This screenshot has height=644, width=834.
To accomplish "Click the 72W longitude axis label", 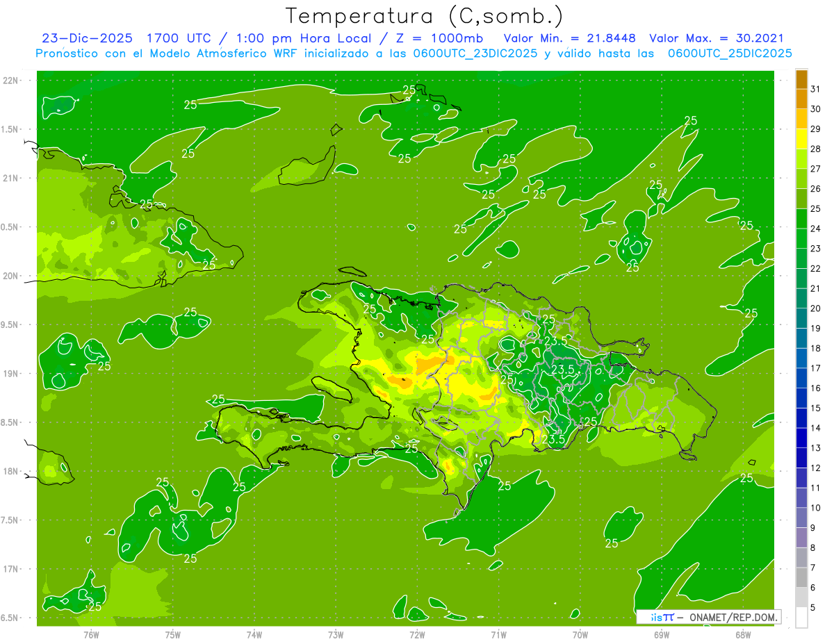I will point(417,634).
